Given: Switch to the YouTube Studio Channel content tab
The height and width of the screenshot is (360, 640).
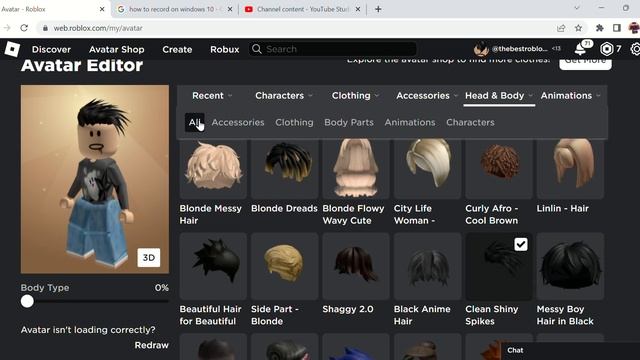Looking at the screenshot, I should pos(302,9).
